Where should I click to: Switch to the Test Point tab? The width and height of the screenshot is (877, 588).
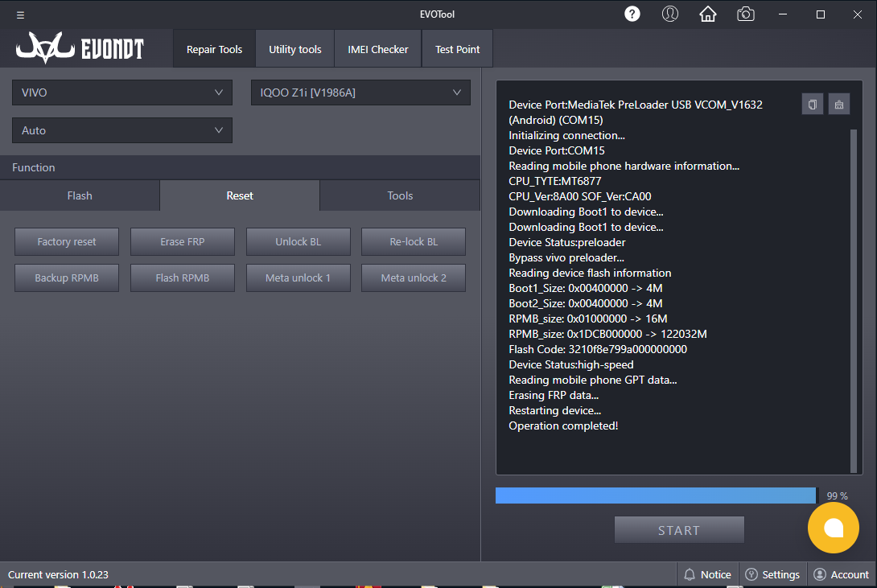pyautogui.click(x=458, y=49)
